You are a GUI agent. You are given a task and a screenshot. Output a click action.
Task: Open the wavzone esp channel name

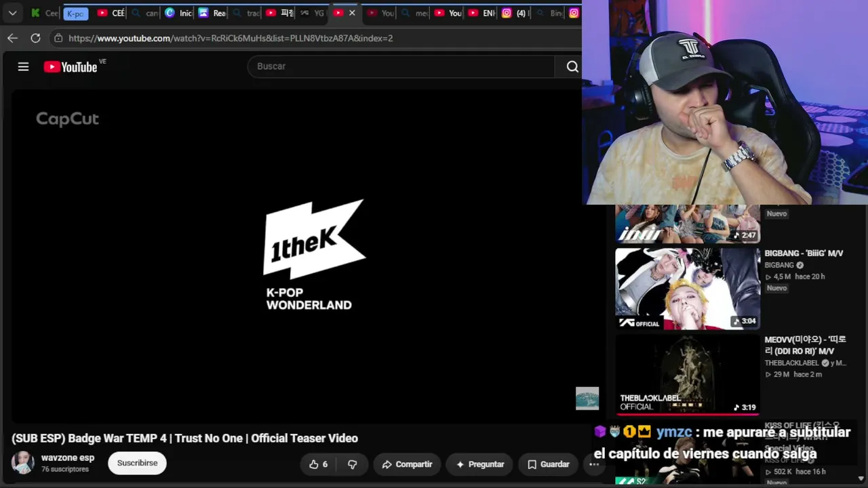coord(68,457)
